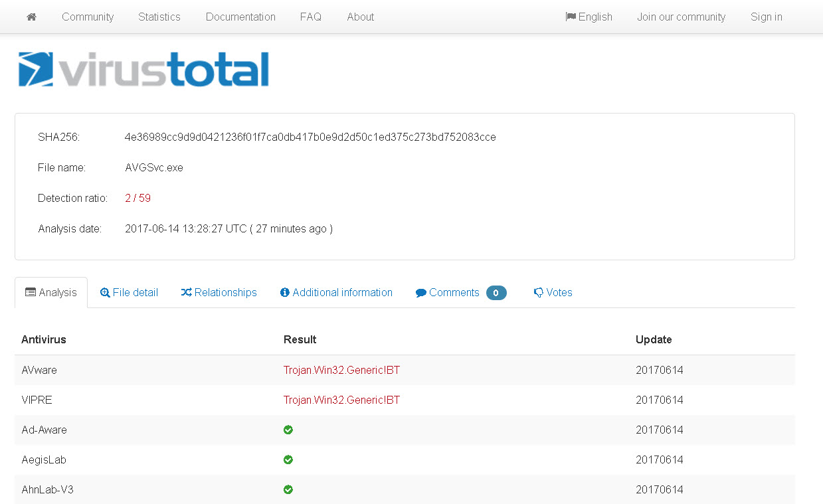The height and width of the screenshot is (504, 823).
Task: Switch to the Relationships tab
Action: (219, 292)
